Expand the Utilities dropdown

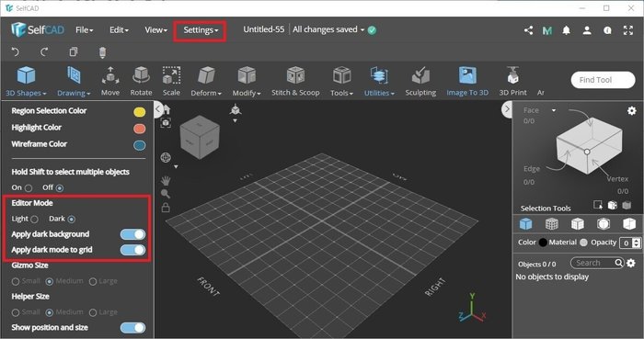coord(379,82)
